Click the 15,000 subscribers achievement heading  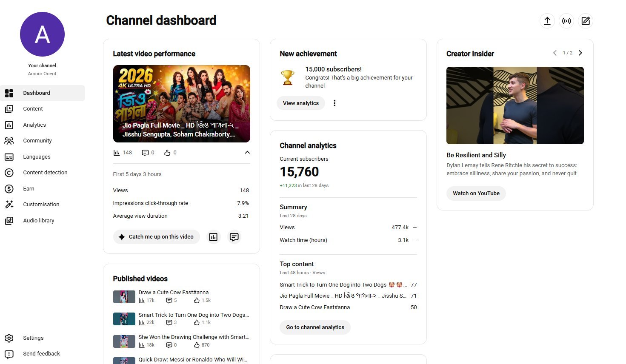coord(333,69)
